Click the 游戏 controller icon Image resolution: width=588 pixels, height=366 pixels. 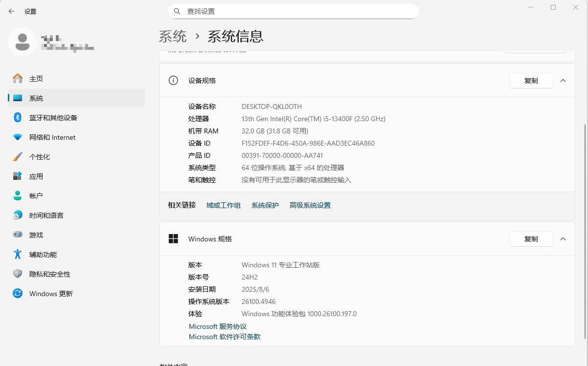18,235
